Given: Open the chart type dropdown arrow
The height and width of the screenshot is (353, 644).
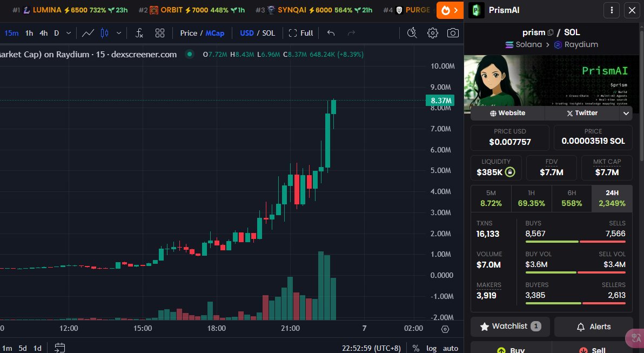Looking at the screenshot, I should (119, 33).
